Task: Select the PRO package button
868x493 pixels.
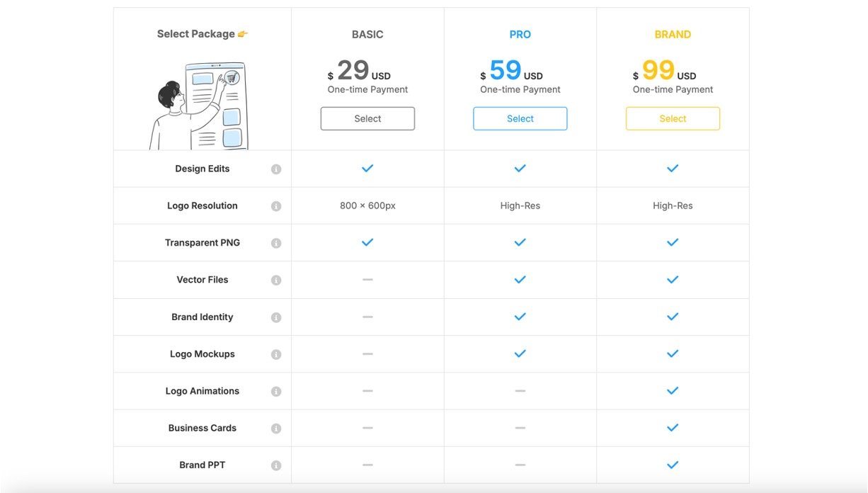Action: [x=520, y=119]
